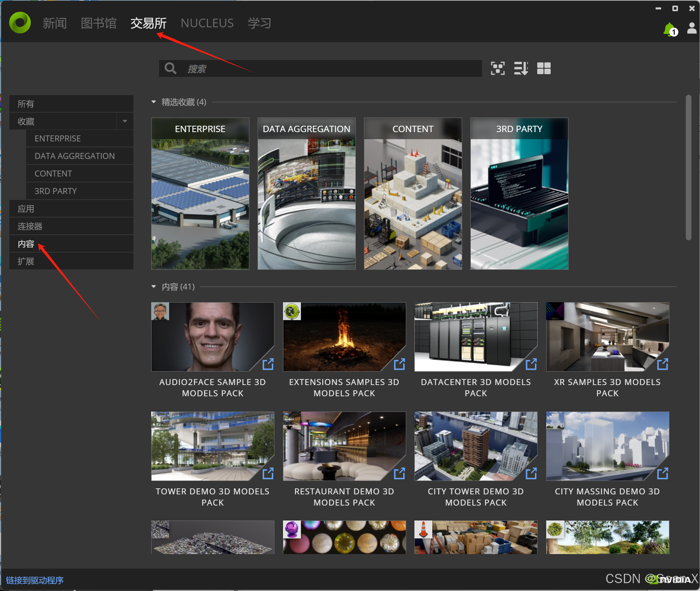The height and width of the screenshot is (591, 700).
Task: Open external link icon on Audio2Face Sample pack
Action: point(268,364)
